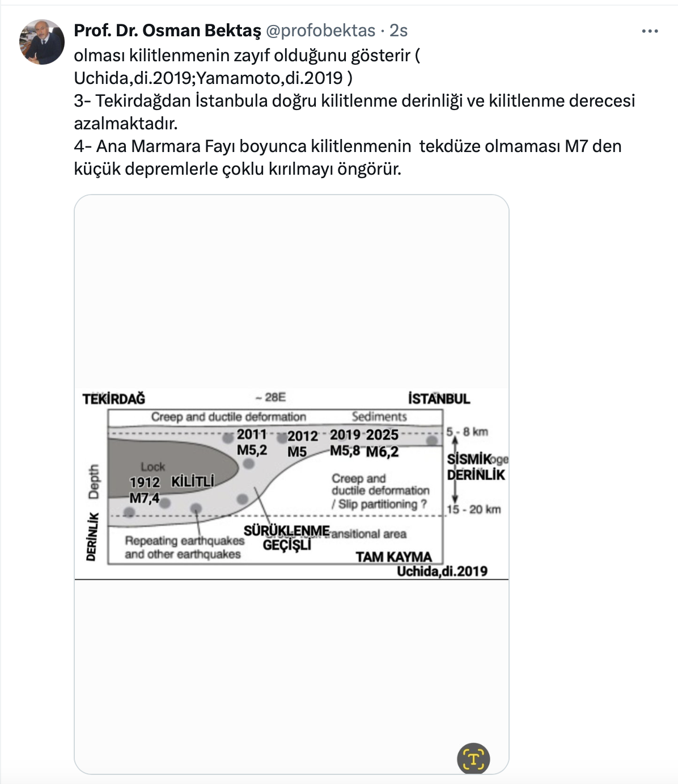678x784 pixels.
Task: Click the tweet line starting with 3- Tekirdağdan
Action: coord(354,101)
